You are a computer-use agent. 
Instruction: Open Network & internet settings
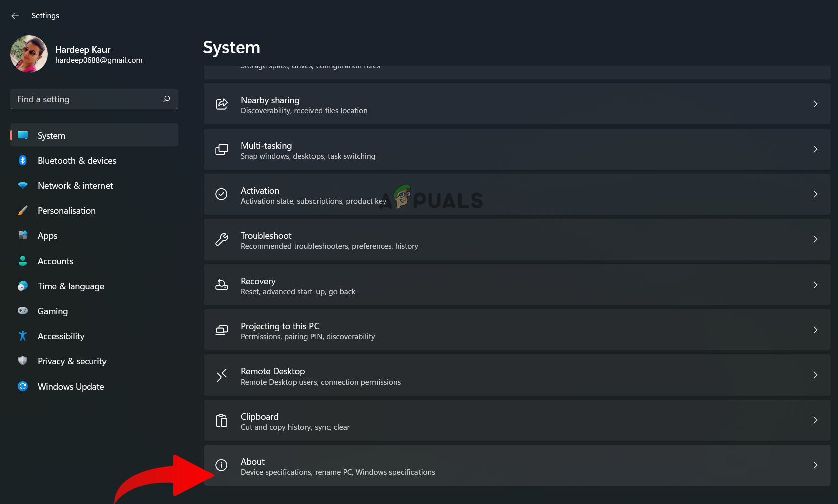point(75,186)
